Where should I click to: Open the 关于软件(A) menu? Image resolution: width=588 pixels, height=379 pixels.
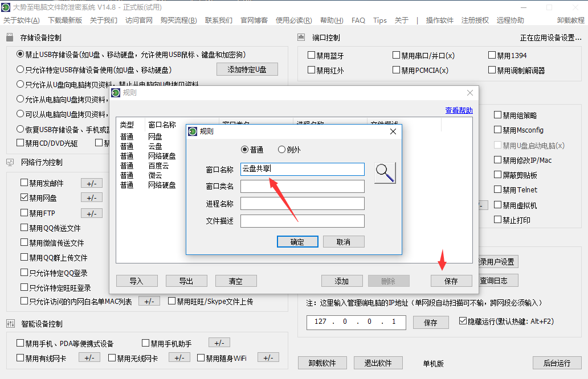[x=22, y=20]
